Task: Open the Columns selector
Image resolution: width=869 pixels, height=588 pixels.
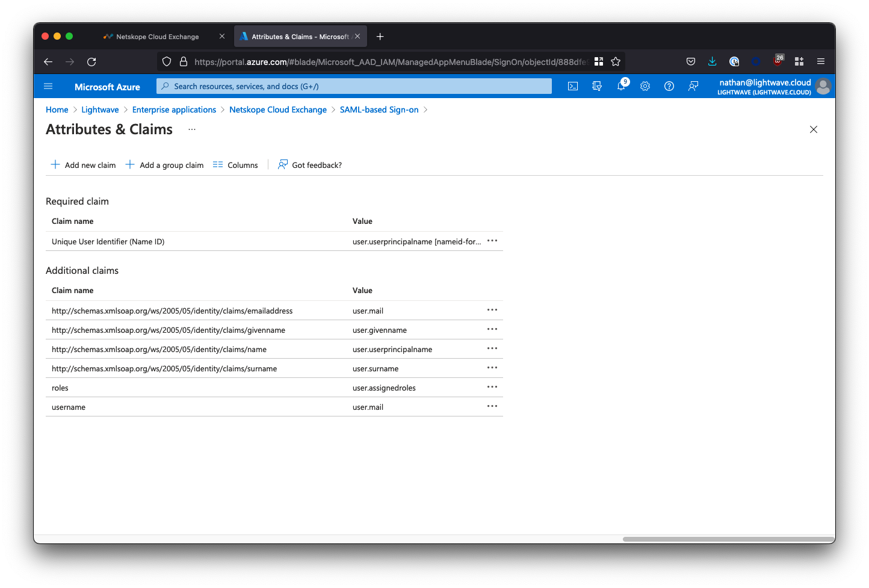Action: pos(235,165)
